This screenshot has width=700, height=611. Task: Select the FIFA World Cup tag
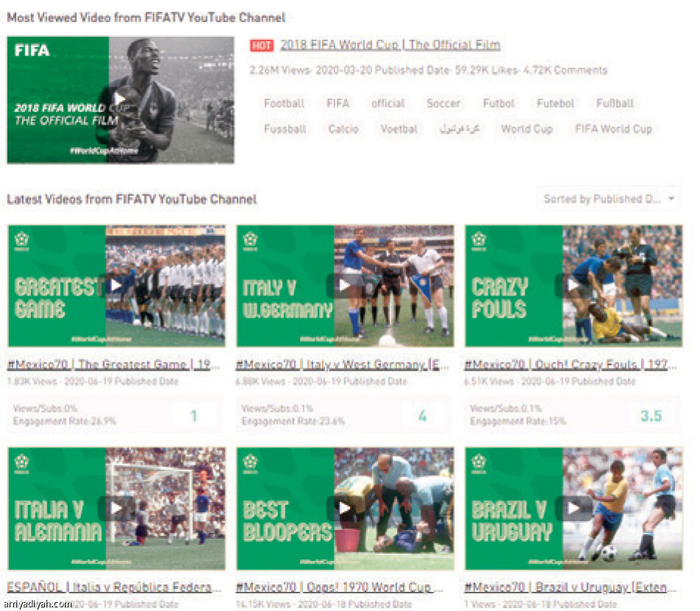coord(613,129)
